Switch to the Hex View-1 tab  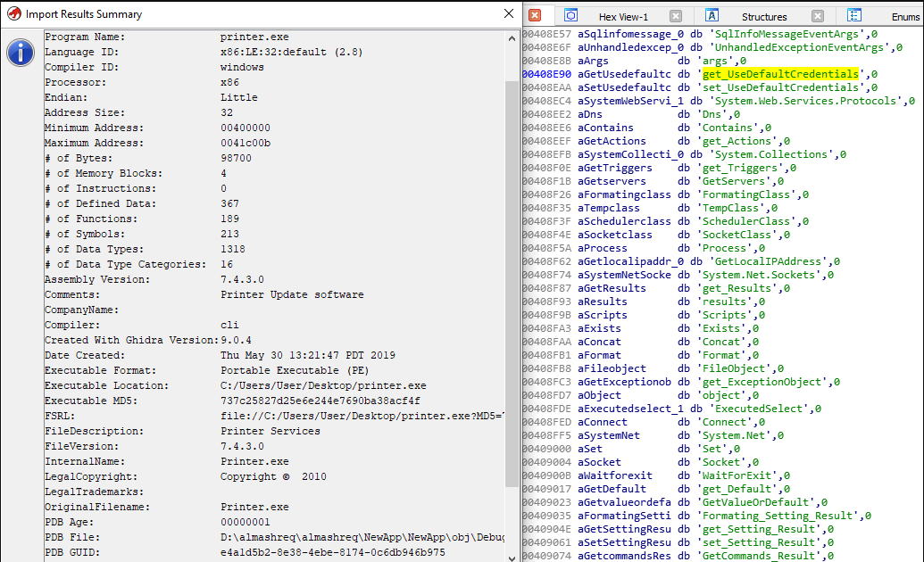click(623, 17)
